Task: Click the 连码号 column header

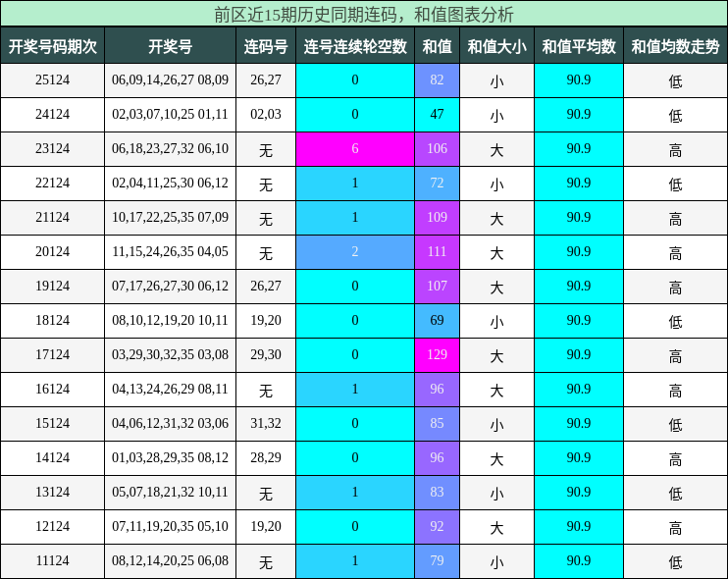Action: coord(266,46)
